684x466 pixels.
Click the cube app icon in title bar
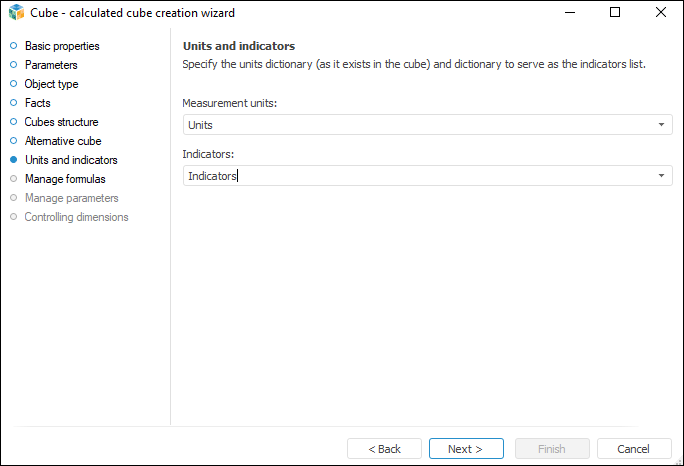click(16, 13)
